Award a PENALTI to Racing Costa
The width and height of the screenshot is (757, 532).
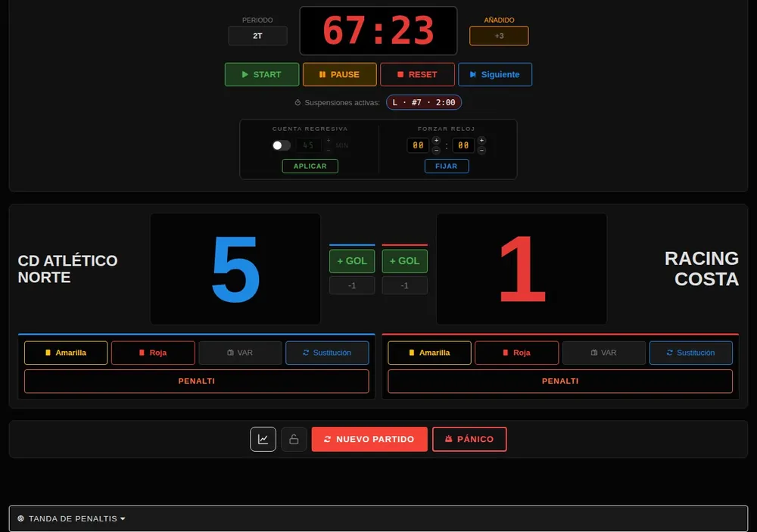560,381
